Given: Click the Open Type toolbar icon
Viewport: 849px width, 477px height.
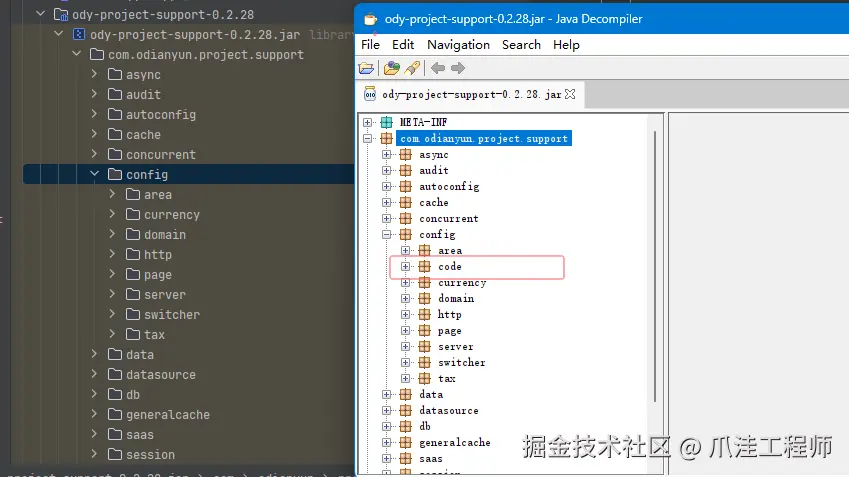Looking at the screenshot, I should tap(391, 68).
